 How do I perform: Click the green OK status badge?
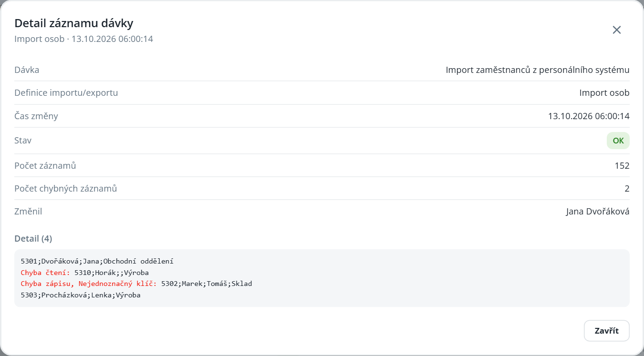618,141
